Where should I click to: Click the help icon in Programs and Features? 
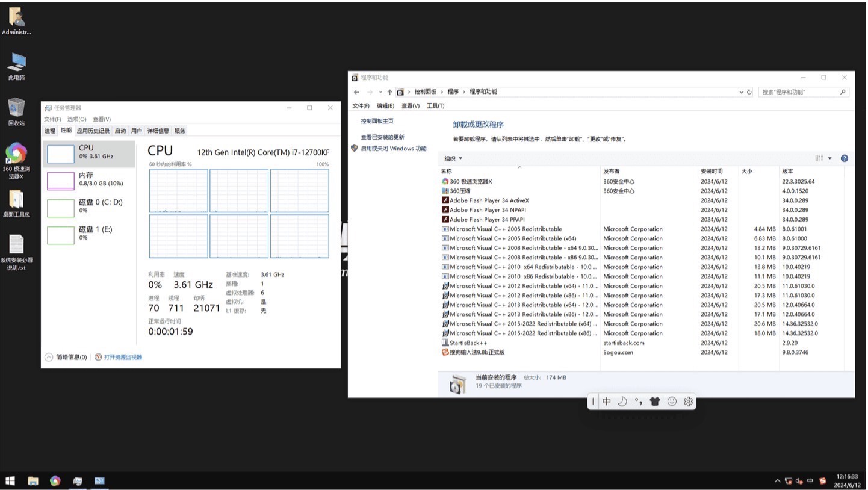(844, 158)
